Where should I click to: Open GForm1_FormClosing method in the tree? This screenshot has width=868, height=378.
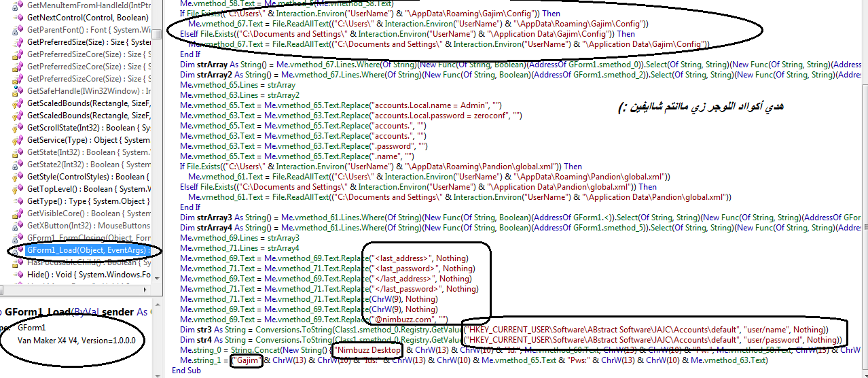[88, 238]
